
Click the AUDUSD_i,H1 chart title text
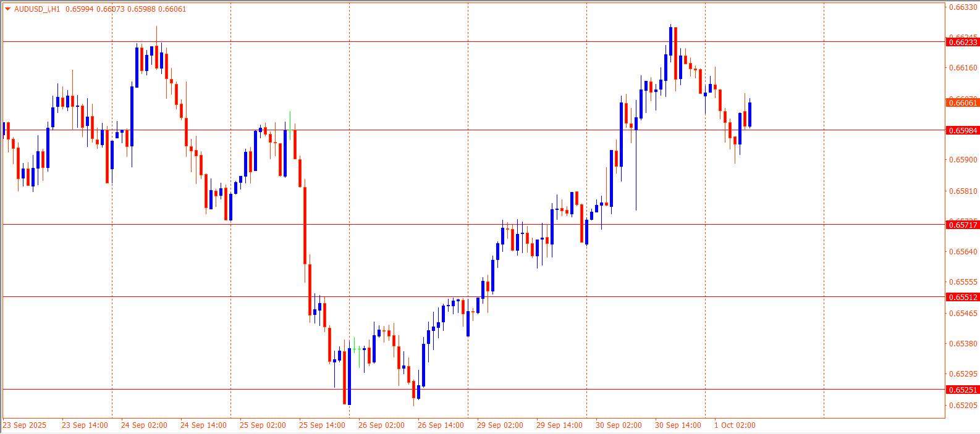(37, 9)
